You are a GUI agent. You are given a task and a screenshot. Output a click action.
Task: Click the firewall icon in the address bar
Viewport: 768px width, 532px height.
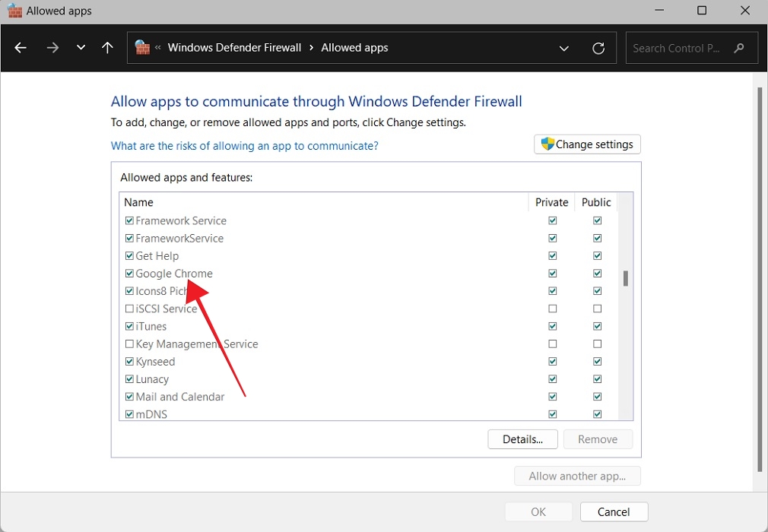tap(142, 47)
